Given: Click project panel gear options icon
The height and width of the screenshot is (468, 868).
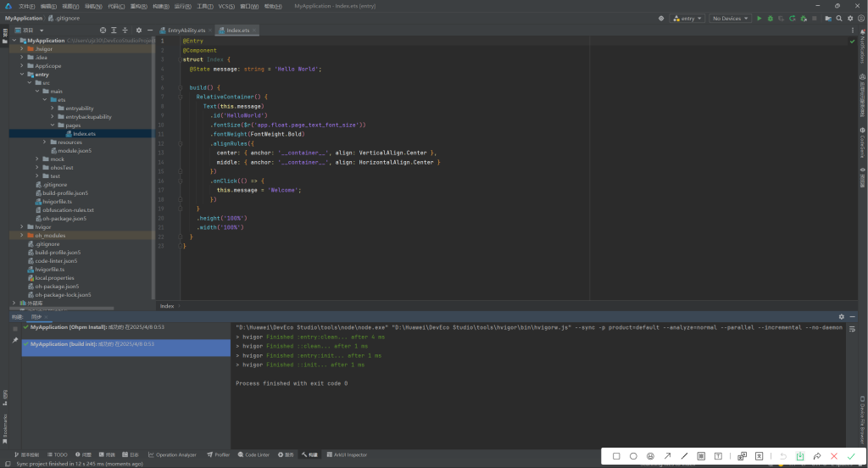Looking at the screenshot, I should pos(138,31).
